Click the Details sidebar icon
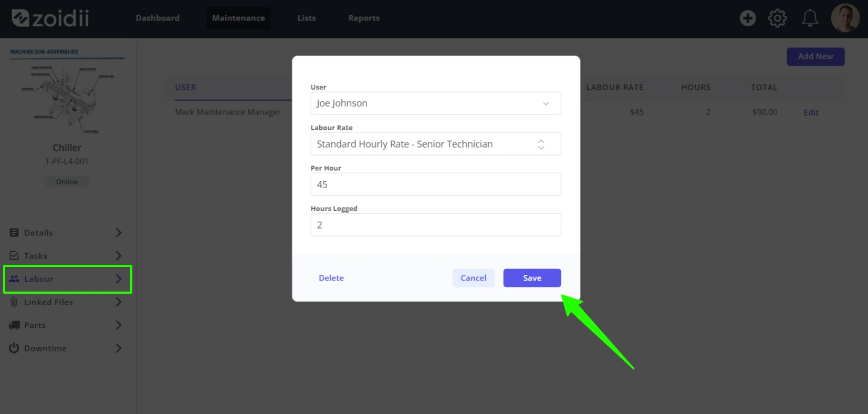This screenshot has height=414, width=868. click(x=14, y=233)
